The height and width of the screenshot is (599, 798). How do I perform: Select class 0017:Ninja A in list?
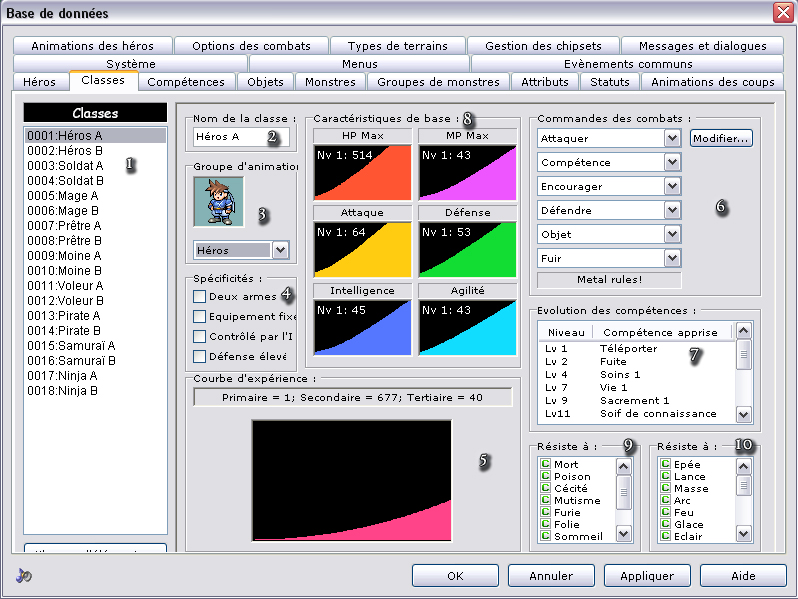[96, 376]
